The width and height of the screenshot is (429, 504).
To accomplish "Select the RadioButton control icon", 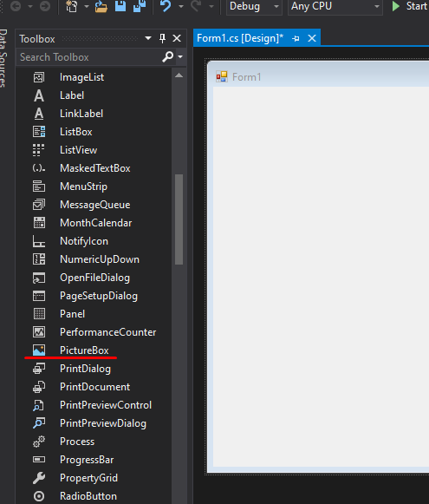I will 39,496.
